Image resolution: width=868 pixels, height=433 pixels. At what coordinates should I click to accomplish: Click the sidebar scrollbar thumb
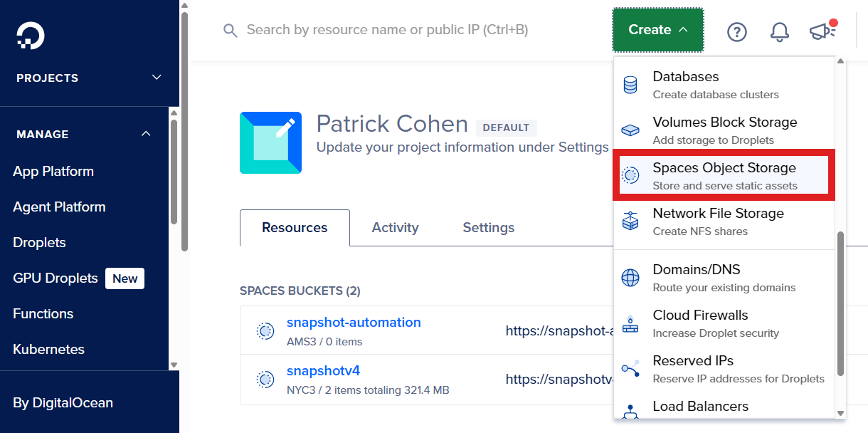click(174, 172)
